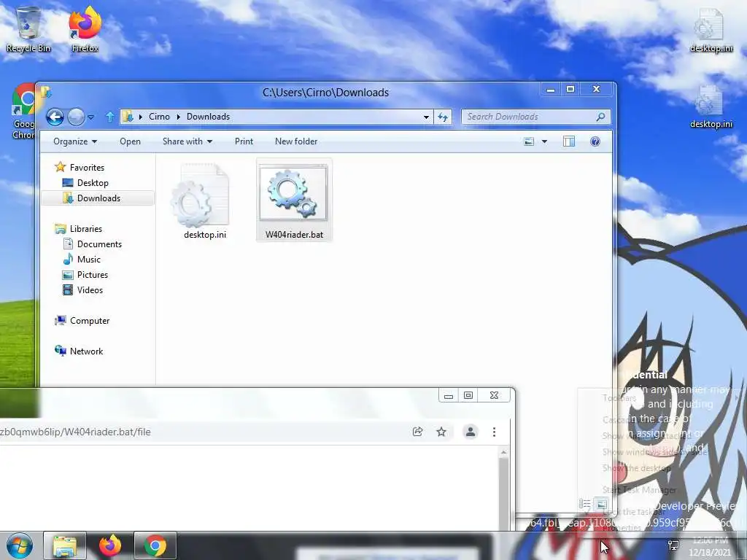Viewport: 747px width, 560px height.
Task: Select the W404riader.bat file
Action: tap(294, 200)
